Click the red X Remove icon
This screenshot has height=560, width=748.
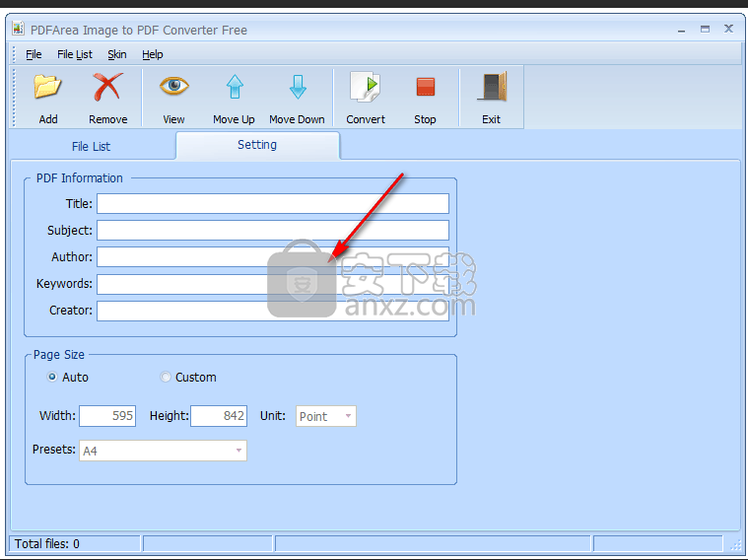107,87
